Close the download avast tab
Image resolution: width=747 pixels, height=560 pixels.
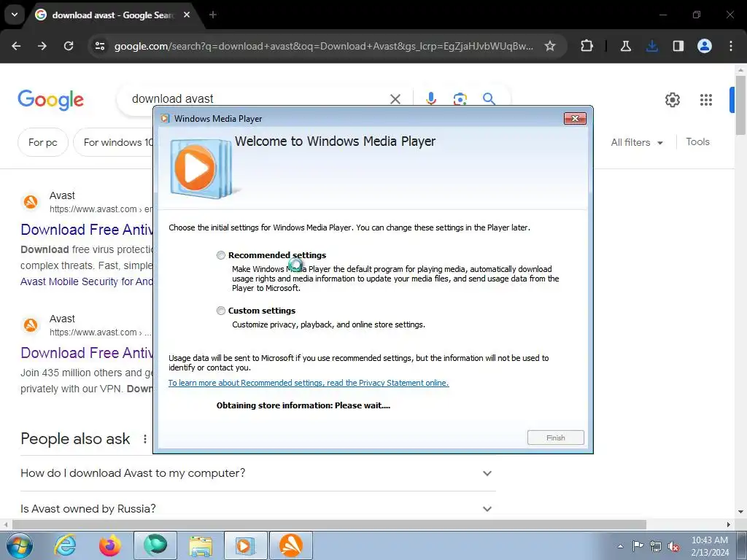point(187,15)
